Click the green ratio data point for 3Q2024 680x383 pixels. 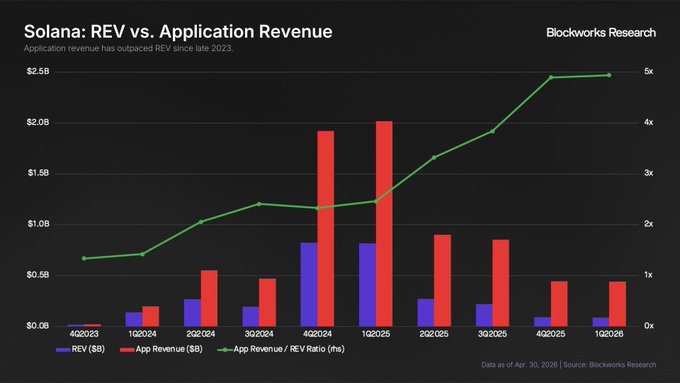coord(259,204)
